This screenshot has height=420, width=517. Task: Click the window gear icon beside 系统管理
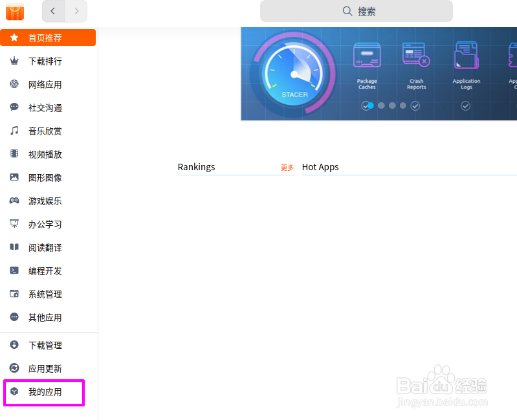pos(14,293)
